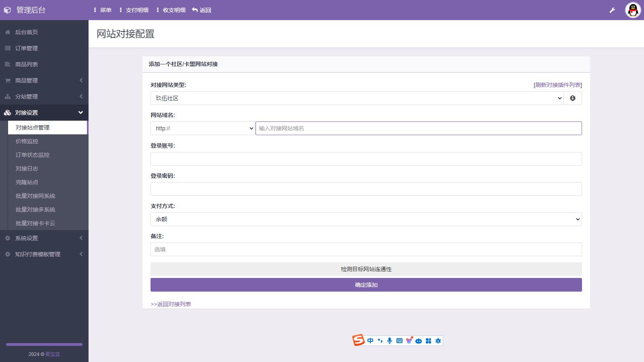Click the cube logo next to 管理后台
Viewport: 644px width, 362px height.
tap(7, 10)
